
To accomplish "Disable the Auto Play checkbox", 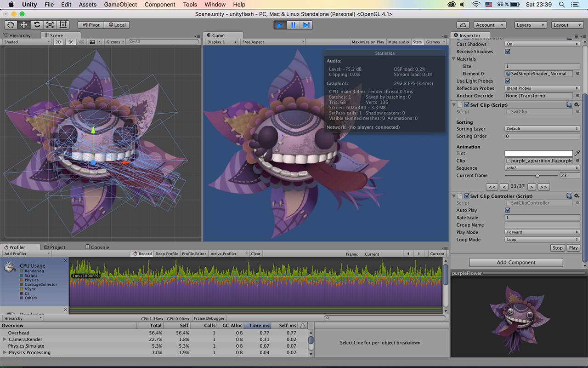I will (508, 210).
